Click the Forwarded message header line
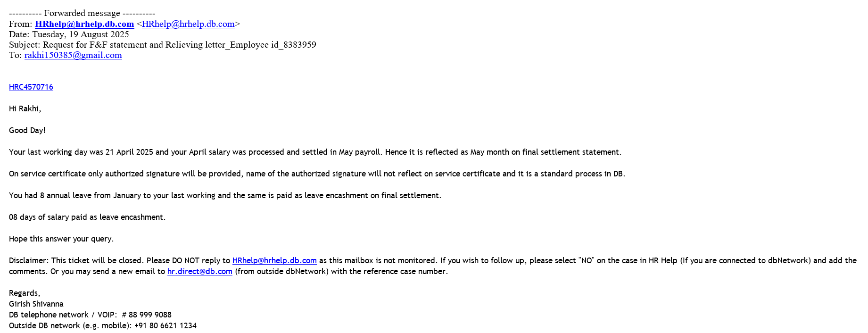 click(x=82, y=13)
